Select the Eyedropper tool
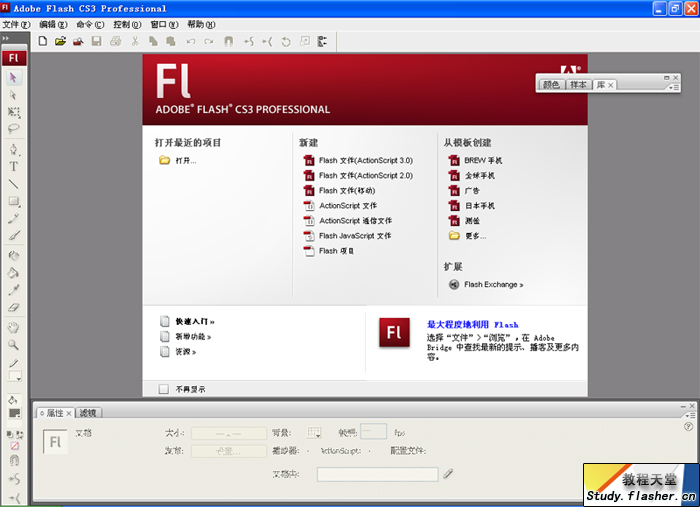 pyautogui.click(x=14, y=290)
